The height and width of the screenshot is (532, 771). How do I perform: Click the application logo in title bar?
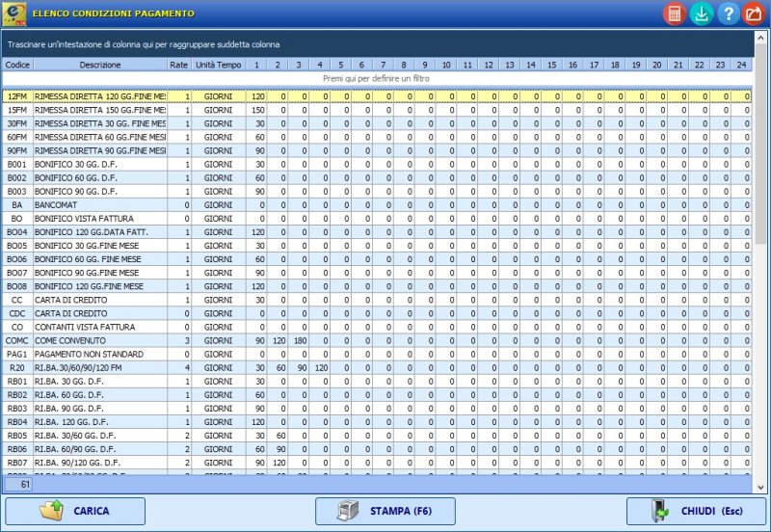pyautogui.click(x=14, y=13)
